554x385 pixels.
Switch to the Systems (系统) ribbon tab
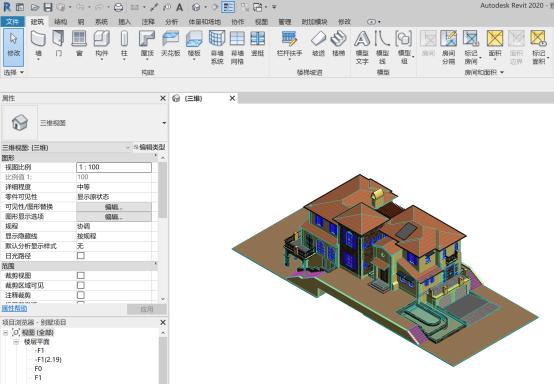pos(101,22)
